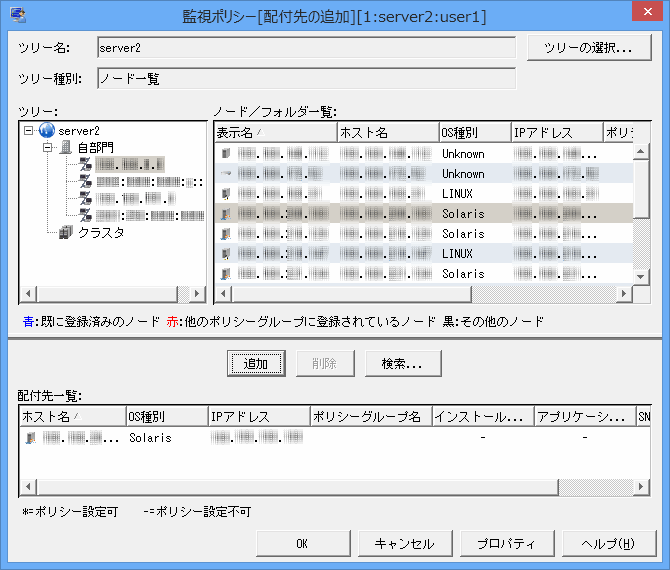Collapse the 自部門 tree branch
The width and height of the screenshot is (670, 570).
click(x=48, y=148)
